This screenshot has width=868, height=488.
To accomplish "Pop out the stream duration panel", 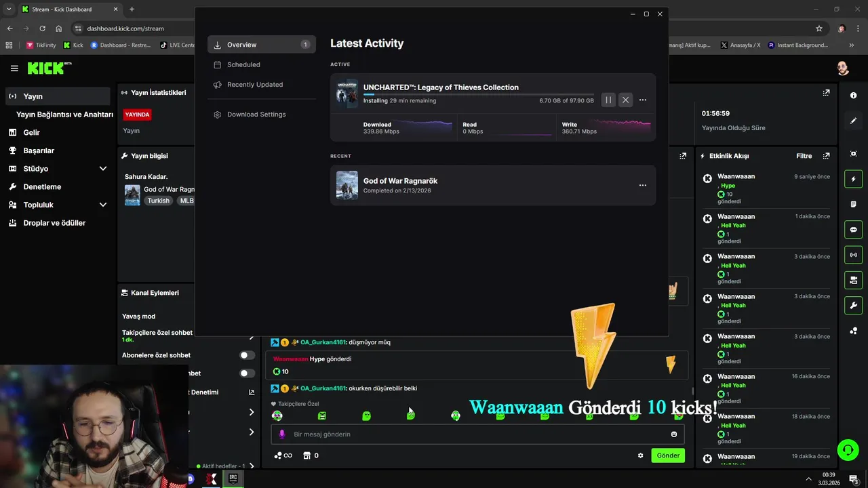I will 826,93.
